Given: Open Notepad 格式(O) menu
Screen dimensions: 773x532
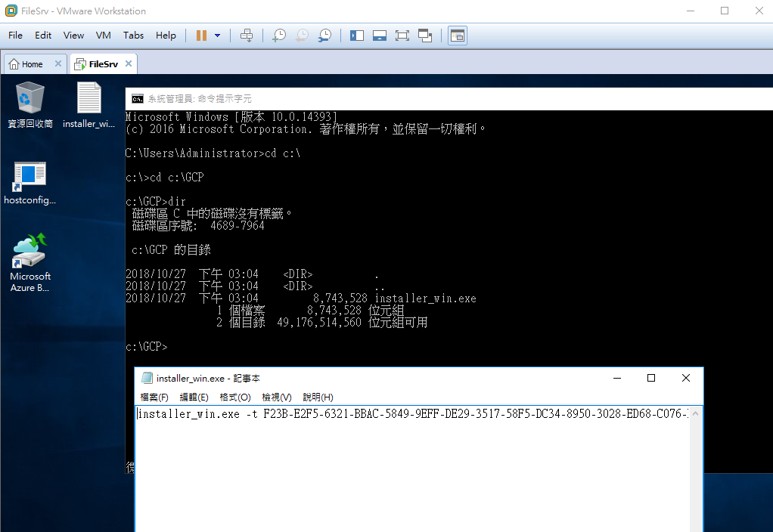Looking at the screenshot, I should point(235,397).
